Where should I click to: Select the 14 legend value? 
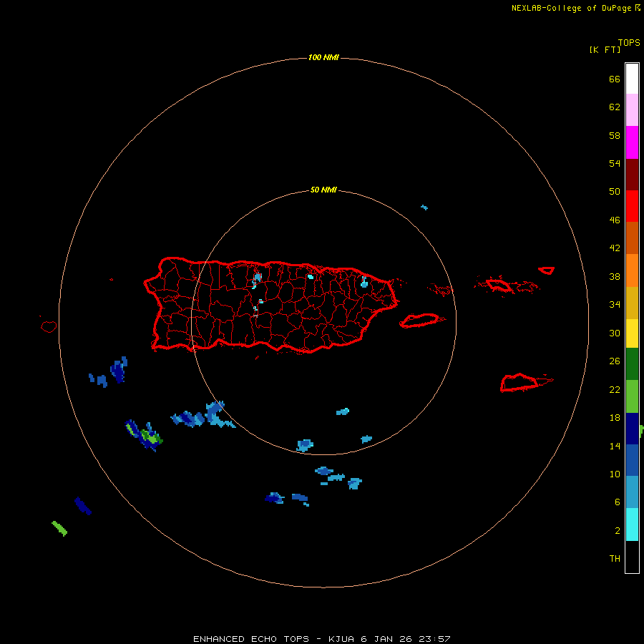coord(615,446)
